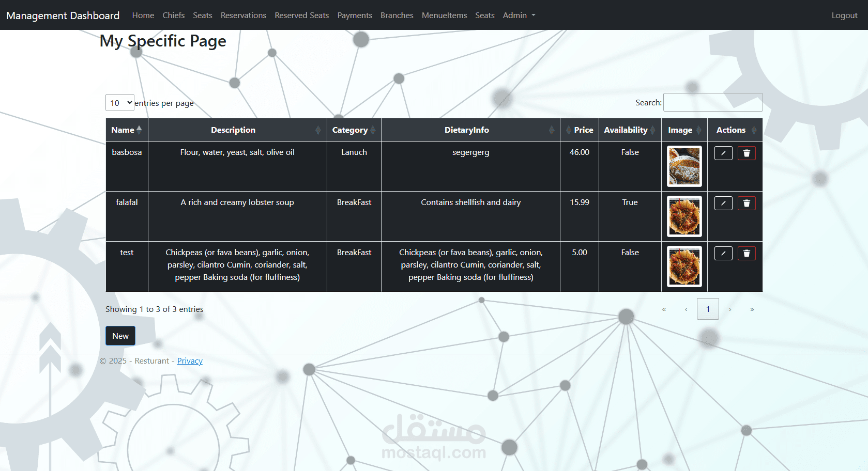
Task: Open the Reservations page
Action: point(243,15)
